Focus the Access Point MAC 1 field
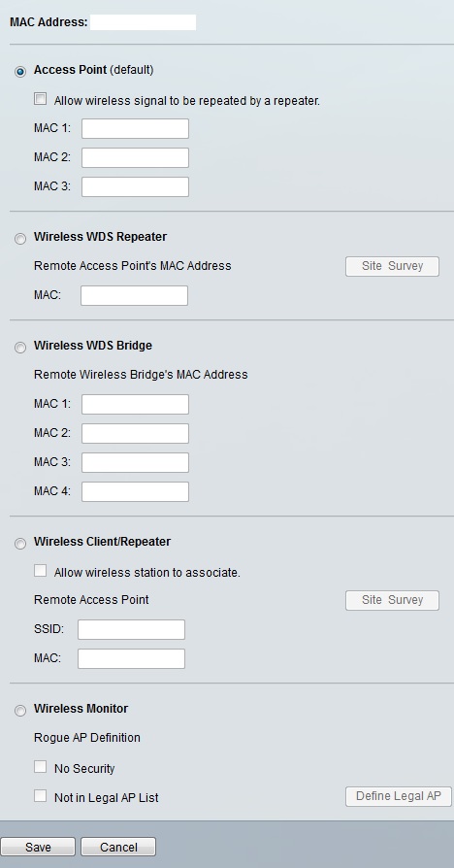The width and height of the screenshot is (454, 868). pos(136,128)
